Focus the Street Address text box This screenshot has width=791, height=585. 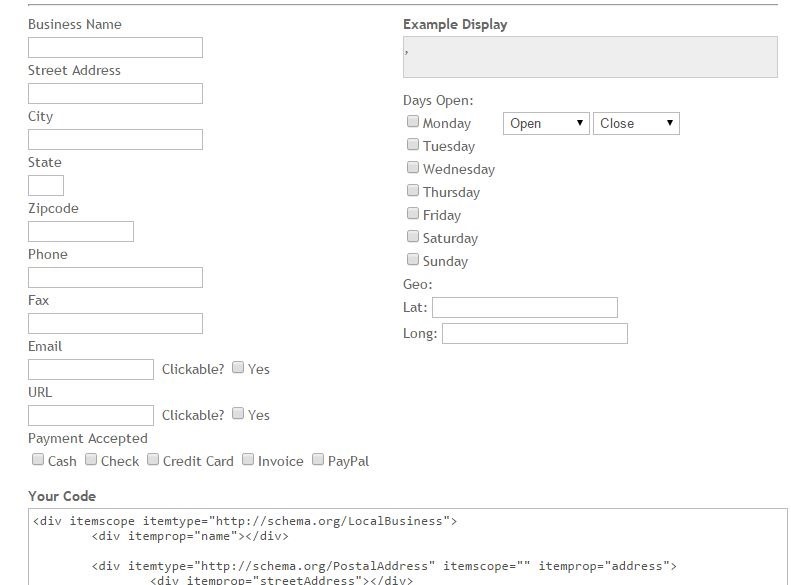115,94
